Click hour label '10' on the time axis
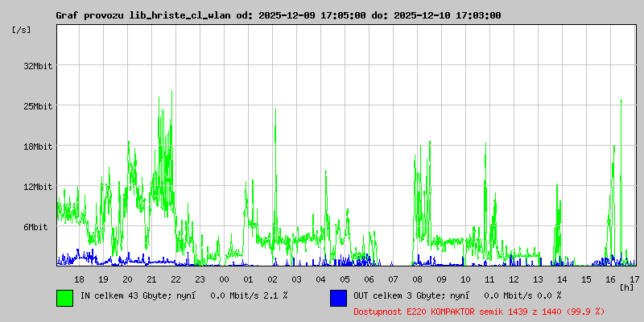The height and width of the screenshot is (322, 644). 465,279
